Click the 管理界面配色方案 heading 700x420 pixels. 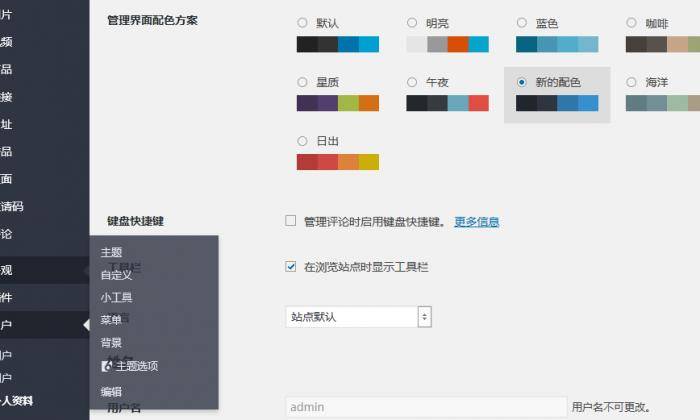(152, 20)
